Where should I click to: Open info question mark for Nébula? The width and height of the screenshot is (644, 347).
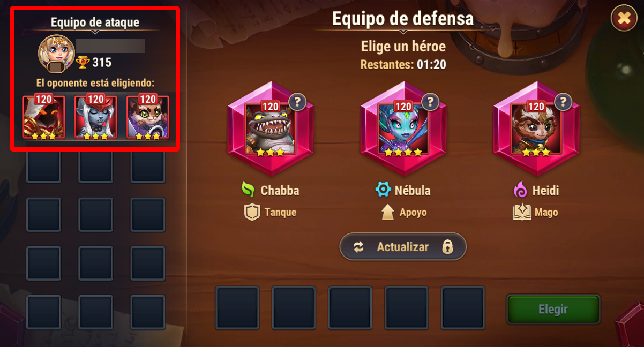point(430,101)
